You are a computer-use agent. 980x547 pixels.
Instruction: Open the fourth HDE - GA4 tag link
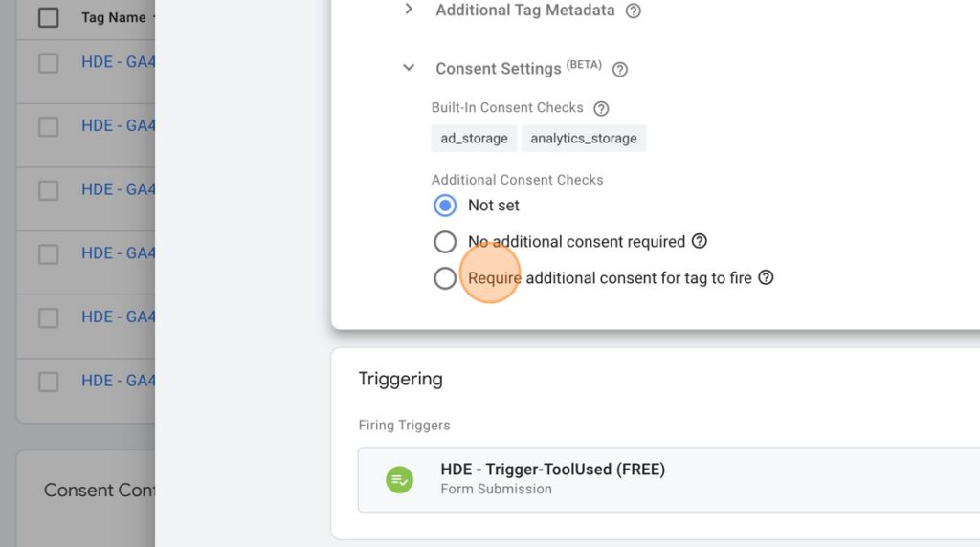[x=118, y=252]
